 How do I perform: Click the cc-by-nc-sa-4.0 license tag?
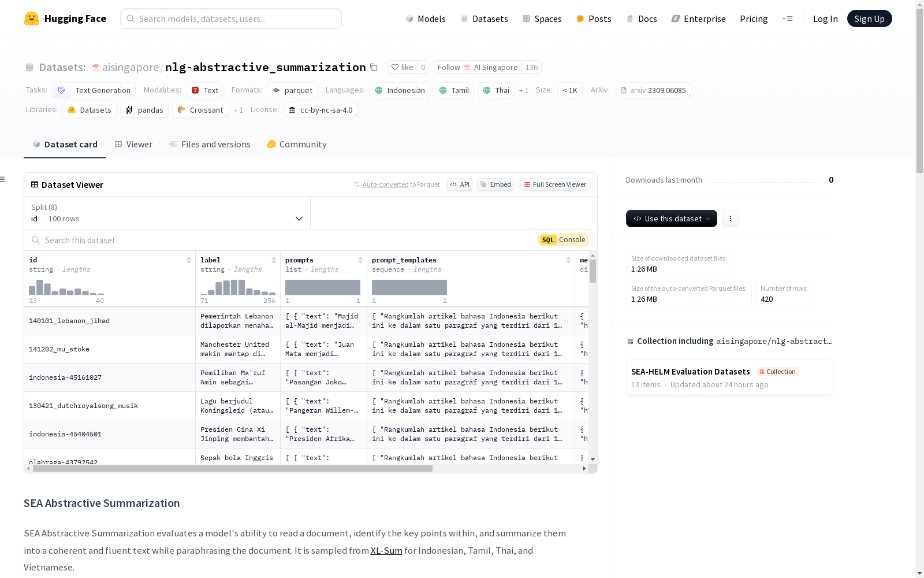pos(321,110)
